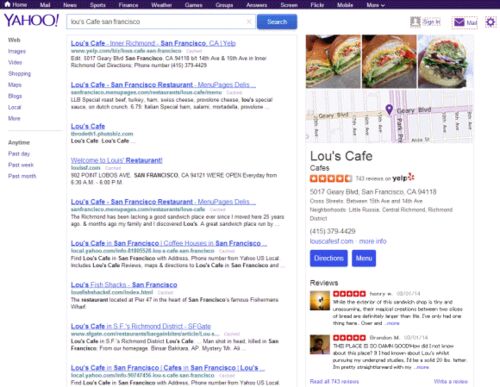Filter results by Past week
Viewport: 500px width, 387px height.
[21, 165]
